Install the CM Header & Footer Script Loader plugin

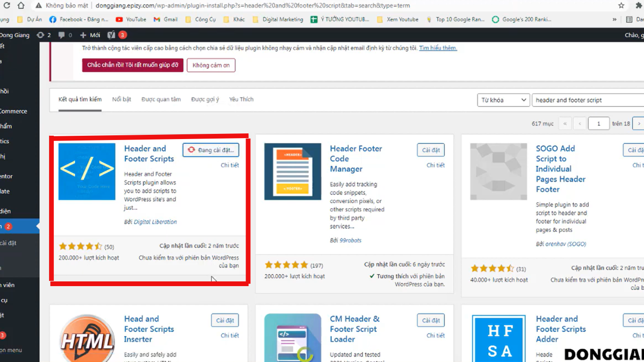(431, 320)
